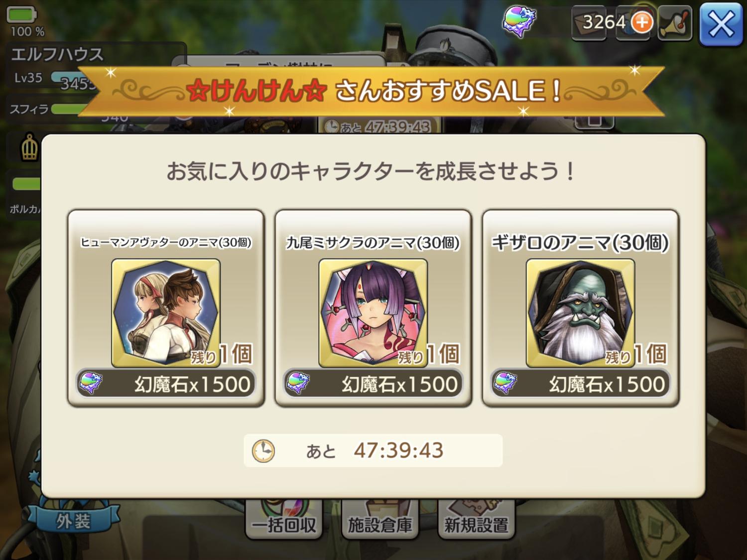Close the sale dialog with X button

[721, 24]
